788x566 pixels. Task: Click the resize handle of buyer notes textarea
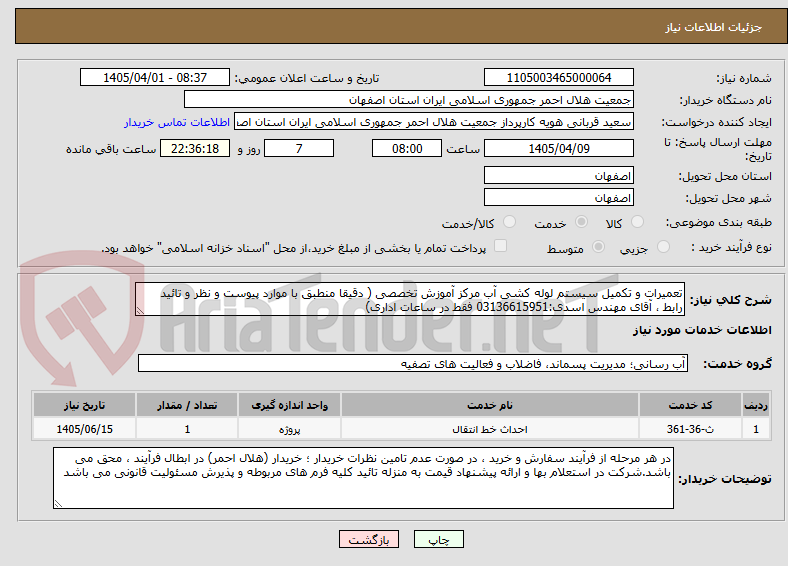point(58,503)
